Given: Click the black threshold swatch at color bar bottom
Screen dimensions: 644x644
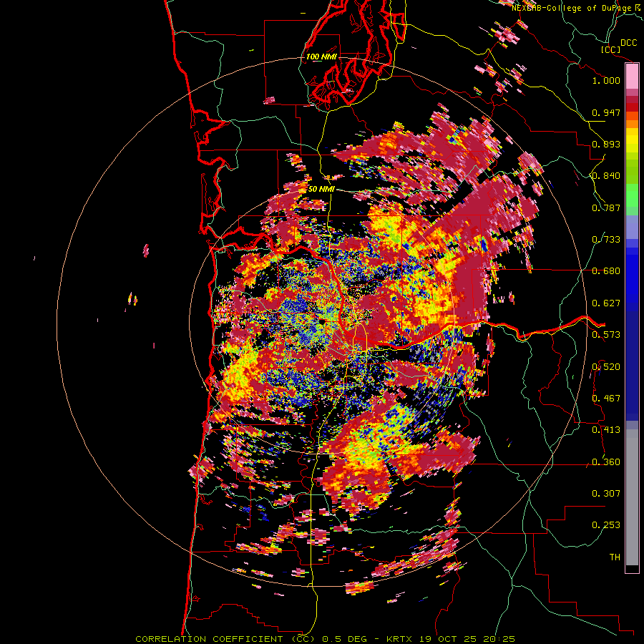Looking at the screenshot, I should (632, 568).
